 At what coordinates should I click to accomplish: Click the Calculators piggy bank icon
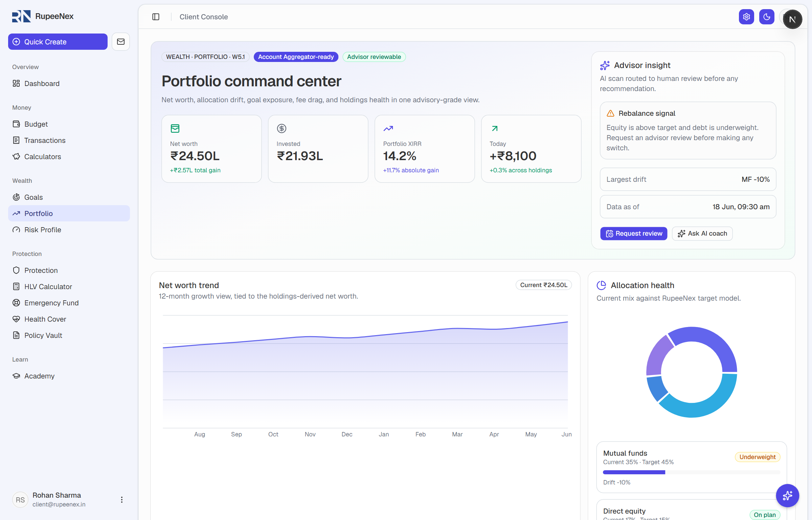point(16,156)
